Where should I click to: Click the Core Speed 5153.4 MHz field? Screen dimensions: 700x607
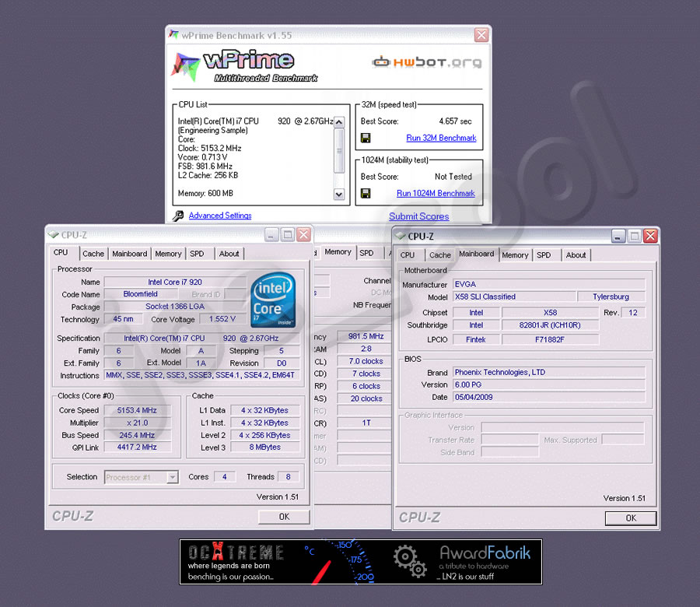(x=137, y=410)
